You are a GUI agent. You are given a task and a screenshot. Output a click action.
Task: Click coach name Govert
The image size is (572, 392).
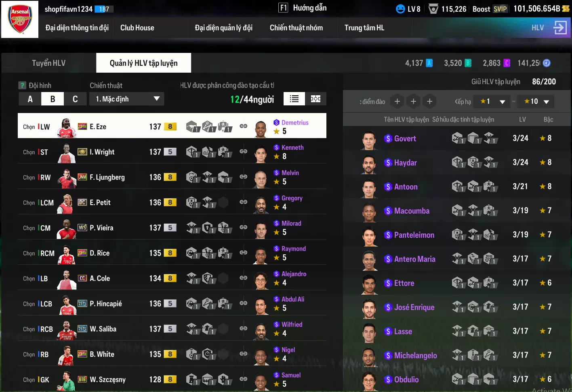[x=405, y=138]
